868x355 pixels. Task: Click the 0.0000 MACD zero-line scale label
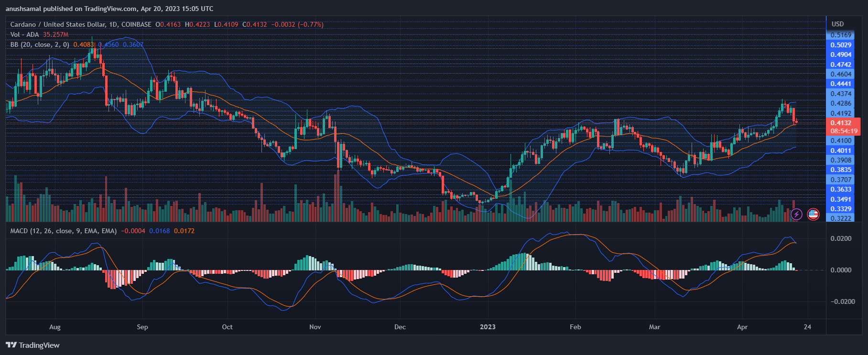coord(841,270)
